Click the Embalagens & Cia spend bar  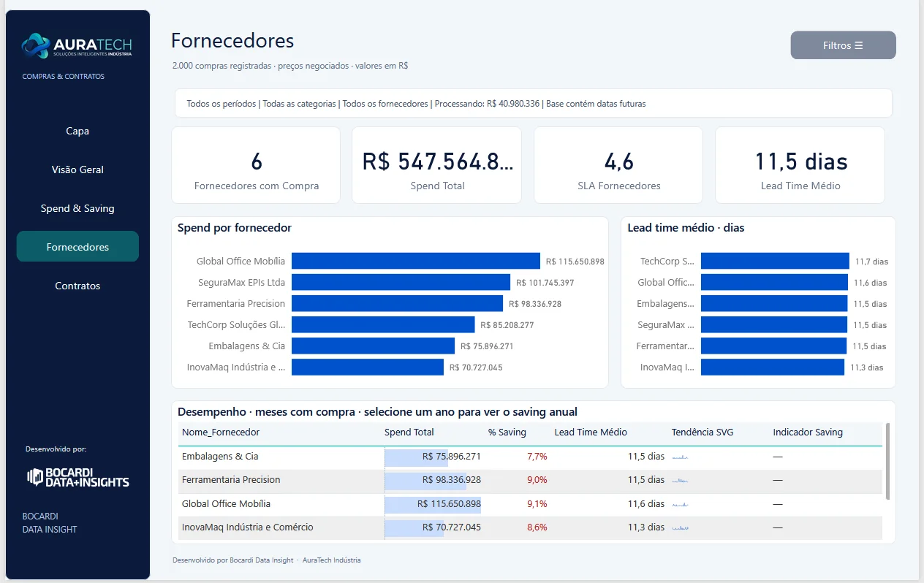pyautogui.click(x=373, y=346)
